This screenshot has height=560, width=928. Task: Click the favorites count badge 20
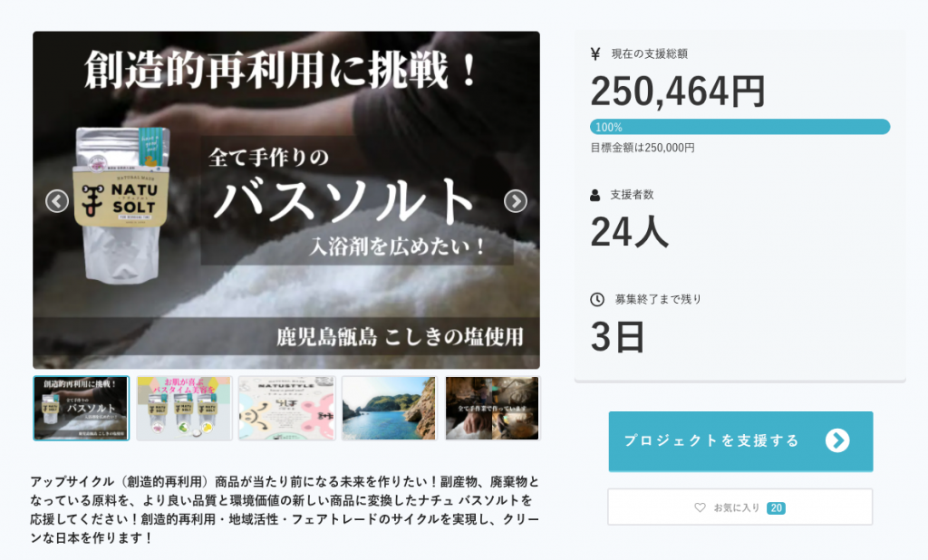coord(776,508)
